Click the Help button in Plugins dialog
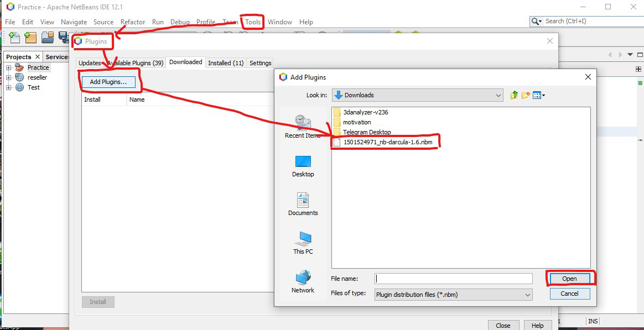 tap(537, 325)
